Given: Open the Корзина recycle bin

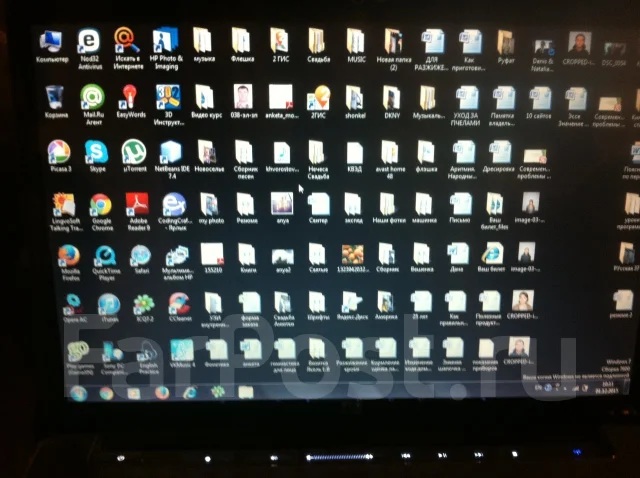Looking at the screenshot, I should (55, 102).
